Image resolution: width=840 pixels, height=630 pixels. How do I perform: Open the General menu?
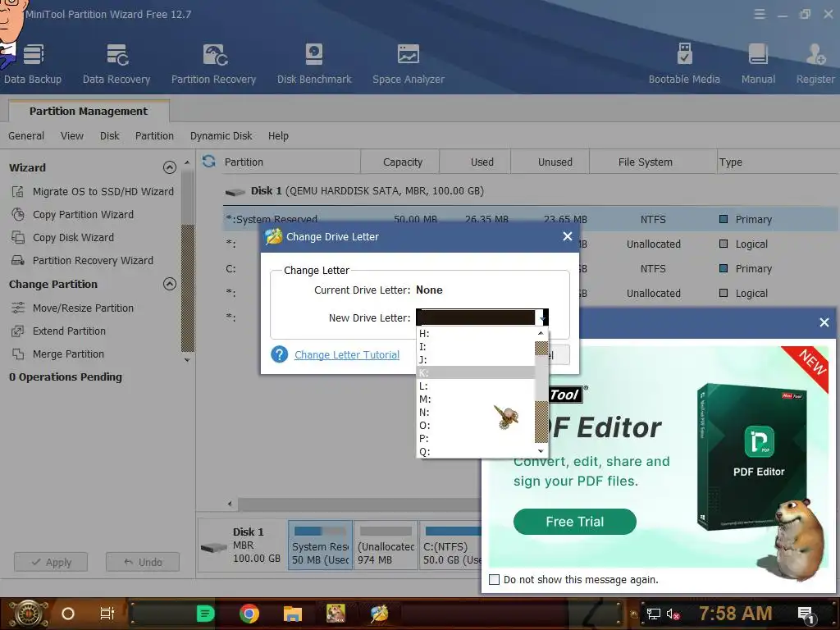[x=26, y=136]
